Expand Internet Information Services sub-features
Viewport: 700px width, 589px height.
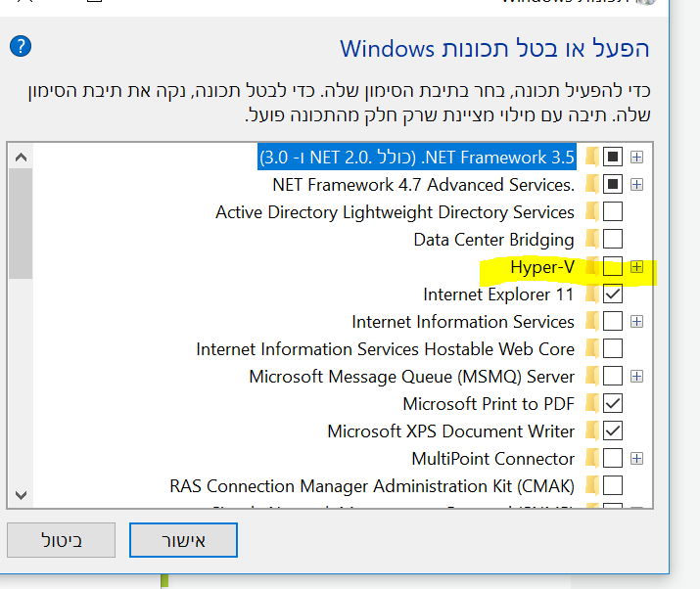[636, 322]
